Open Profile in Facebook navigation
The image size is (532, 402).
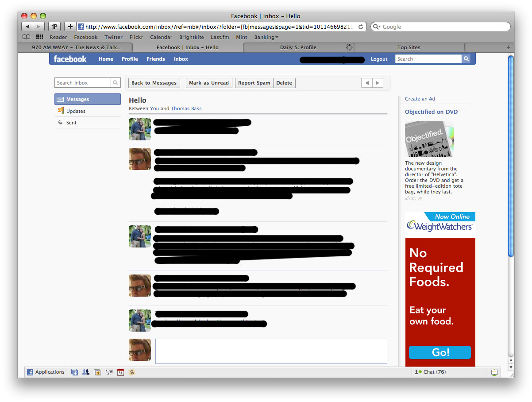[130, 59]
